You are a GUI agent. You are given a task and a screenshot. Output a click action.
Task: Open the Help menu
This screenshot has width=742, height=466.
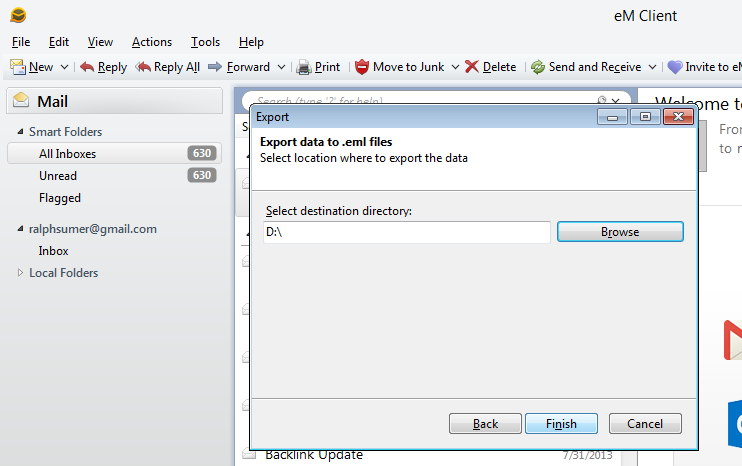(x=251, y=42)
